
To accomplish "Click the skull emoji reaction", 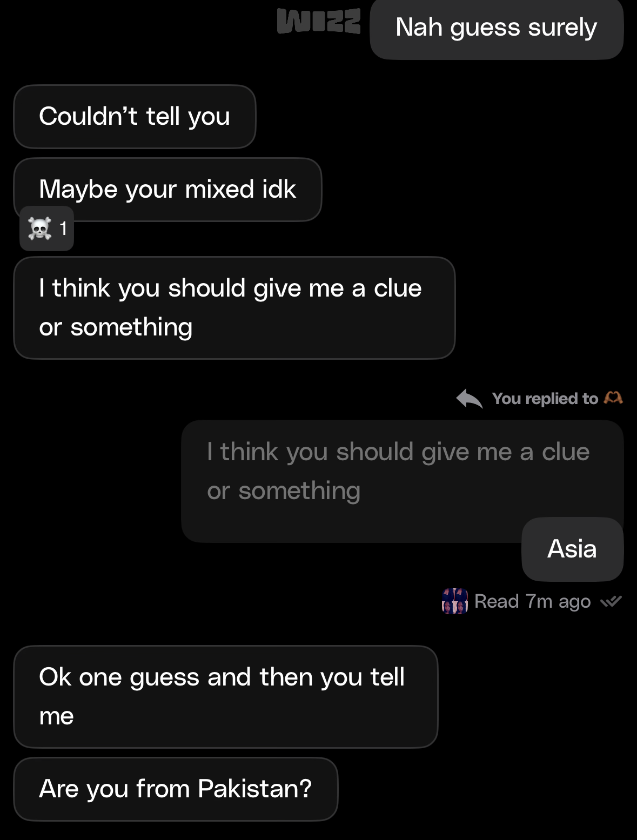I will coord(40,229).
